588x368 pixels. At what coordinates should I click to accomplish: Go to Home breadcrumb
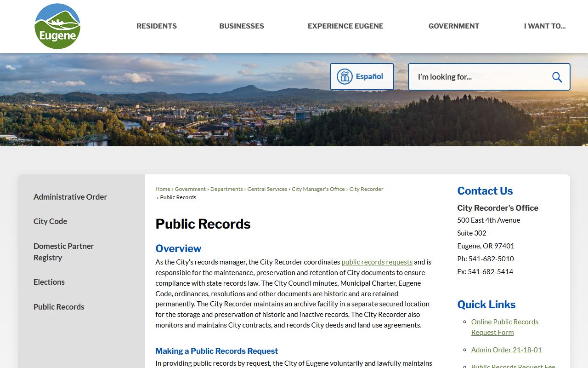tap(163, 189)
